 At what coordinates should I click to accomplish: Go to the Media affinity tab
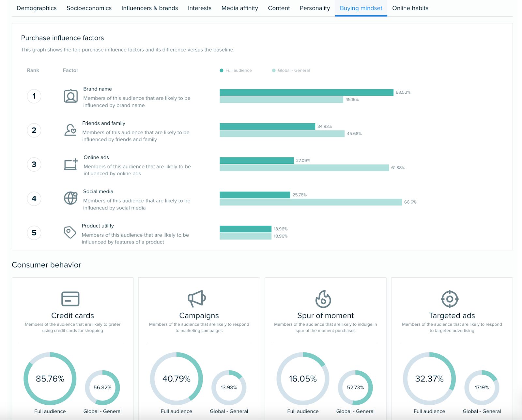[239, 8]
